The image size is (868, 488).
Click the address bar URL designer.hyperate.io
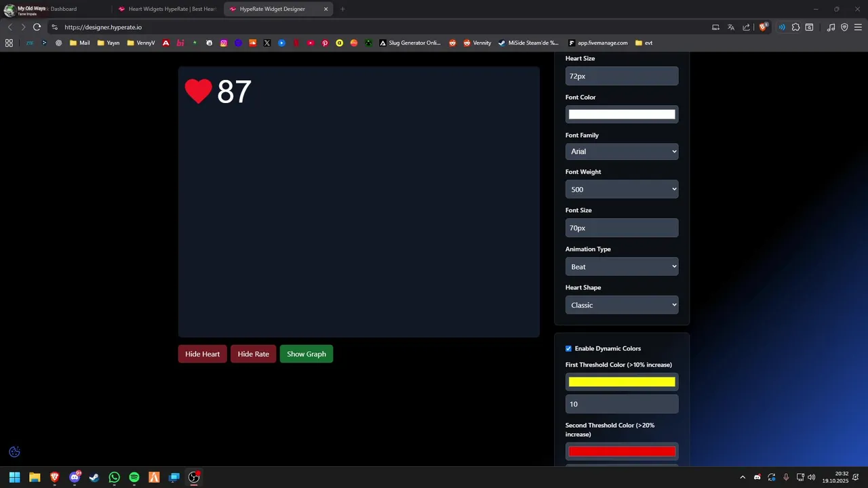103,27
